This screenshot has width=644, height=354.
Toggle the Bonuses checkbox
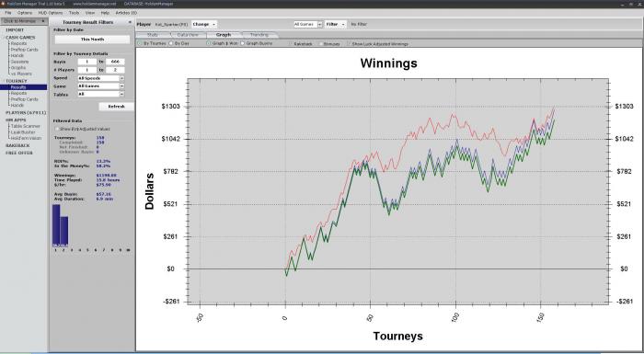[320, 43]
